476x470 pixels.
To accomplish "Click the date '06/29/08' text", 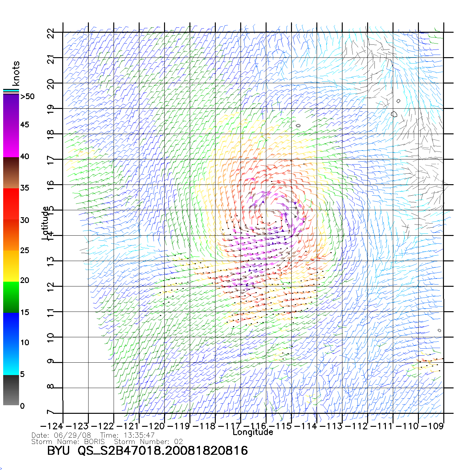I will [x=73, y=435].
